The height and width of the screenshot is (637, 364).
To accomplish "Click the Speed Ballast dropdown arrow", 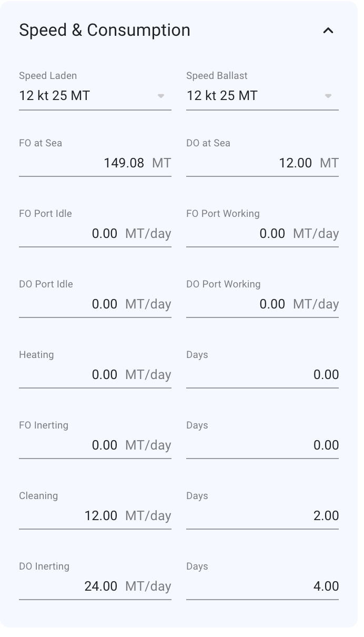I will click(328, 96).
